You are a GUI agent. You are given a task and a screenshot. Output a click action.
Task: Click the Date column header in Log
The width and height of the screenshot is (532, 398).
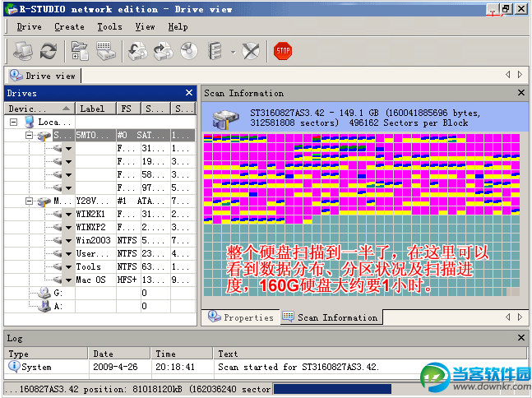(120, 354)
